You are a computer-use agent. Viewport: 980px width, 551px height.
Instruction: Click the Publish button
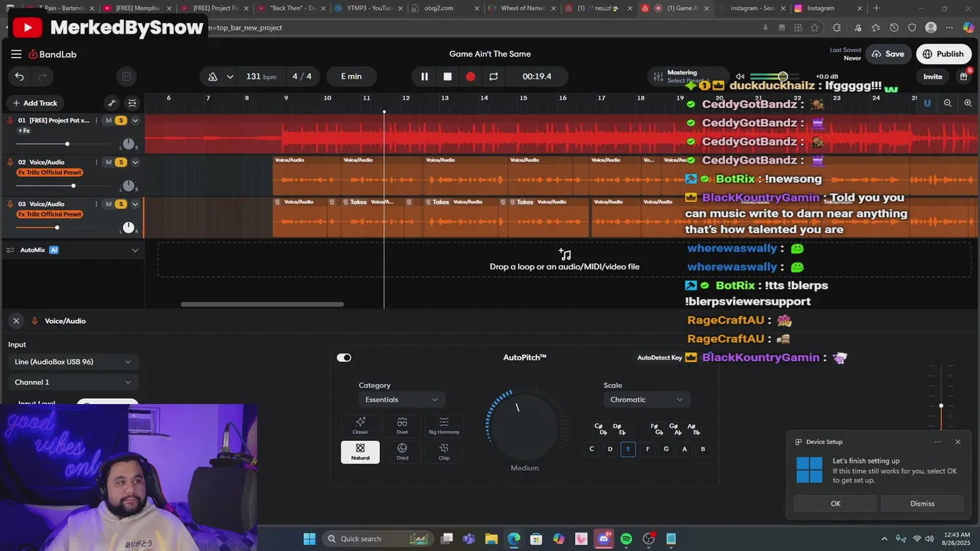click(x=943, y=54)
